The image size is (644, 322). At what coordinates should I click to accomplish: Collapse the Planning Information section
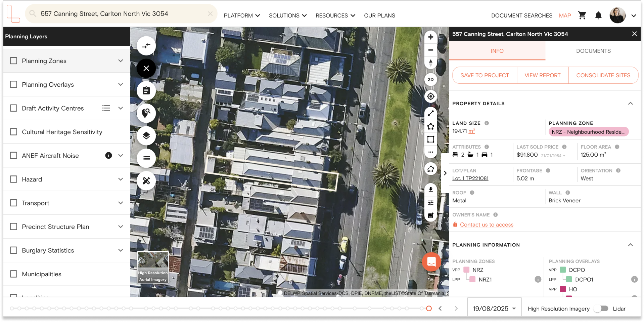click(630, 245)
